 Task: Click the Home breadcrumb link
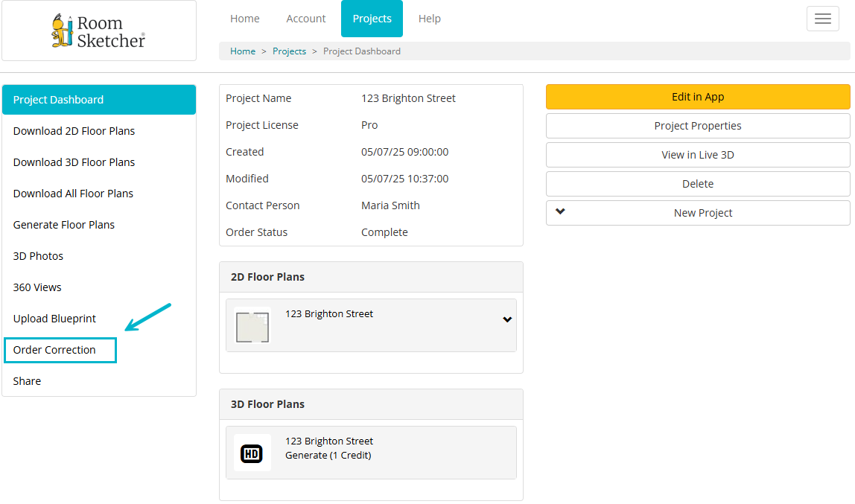(243, 51)
